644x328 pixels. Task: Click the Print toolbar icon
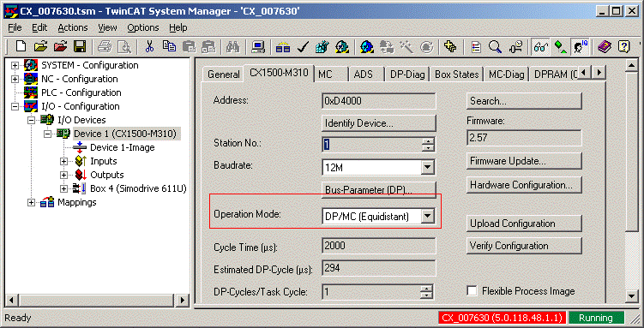(x=105, y=47)
